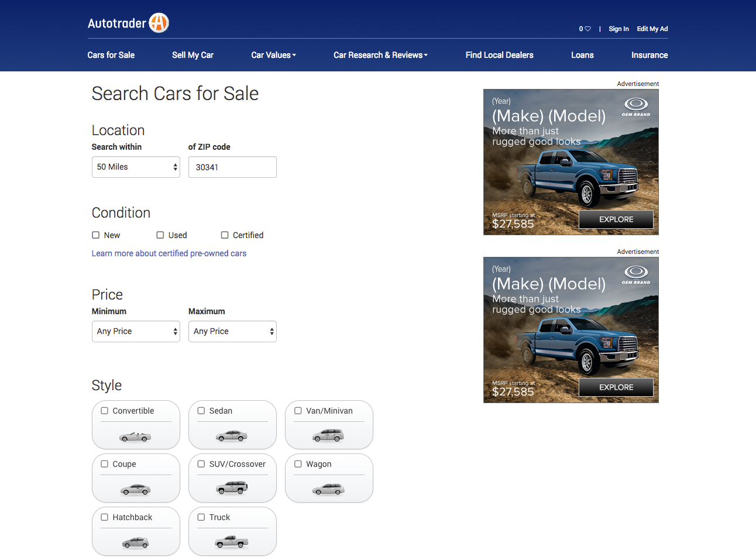756x557 pixels.
Task: Click the Sign In link
Action: click(618, 29)
